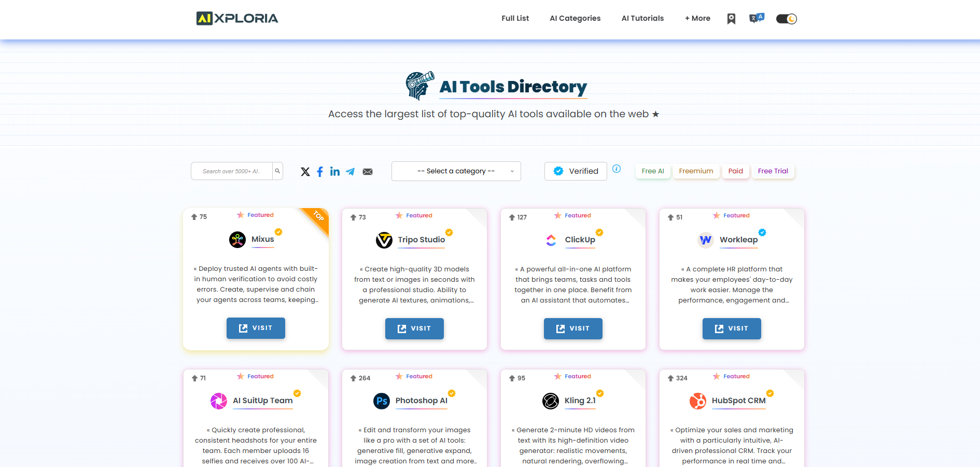This screenshot has width=980, height=467.
Task: Open the Photoshop AI title link
Action: click(422, 401)
